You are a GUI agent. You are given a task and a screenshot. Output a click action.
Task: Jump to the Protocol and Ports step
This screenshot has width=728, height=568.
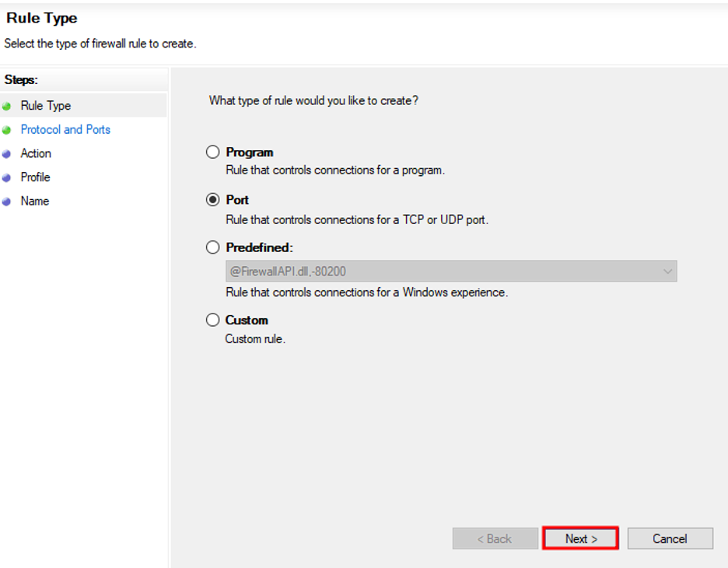pyautogui.click(x=65, y=129)
